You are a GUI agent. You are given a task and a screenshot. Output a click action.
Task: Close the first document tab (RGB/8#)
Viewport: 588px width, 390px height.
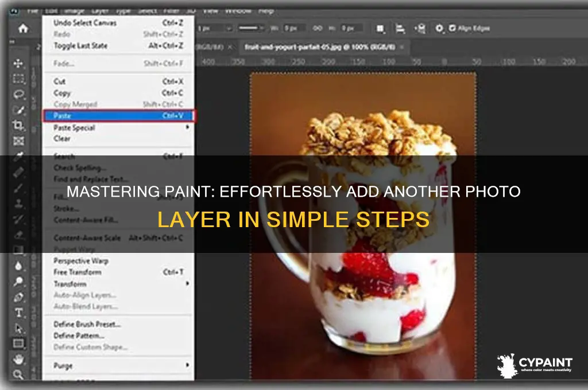pyautogui.click(x=230, y=47)
